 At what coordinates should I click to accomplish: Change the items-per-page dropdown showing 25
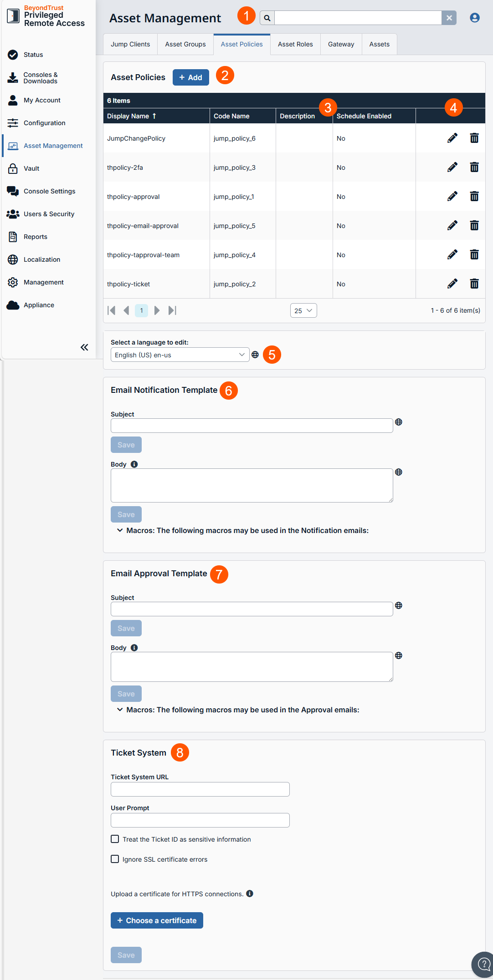[303, 310]
